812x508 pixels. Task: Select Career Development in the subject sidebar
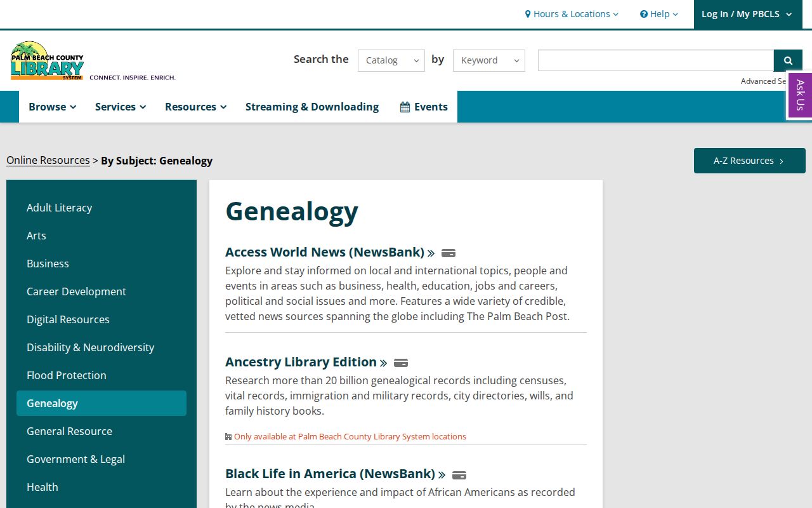pyautogui.click(x=101, y=291)
